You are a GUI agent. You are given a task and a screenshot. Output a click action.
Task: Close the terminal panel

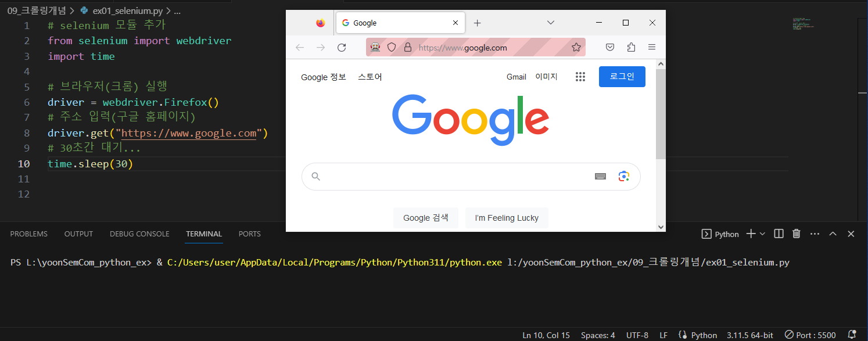(x=851, y=234)
